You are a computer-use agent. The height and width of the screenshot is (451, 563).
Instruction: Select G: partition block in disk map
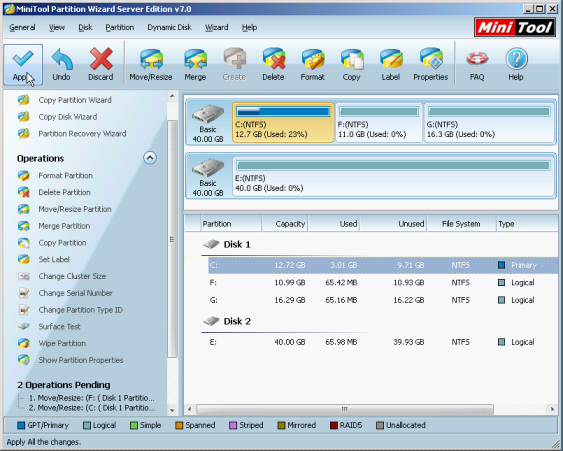click(489, 122)
